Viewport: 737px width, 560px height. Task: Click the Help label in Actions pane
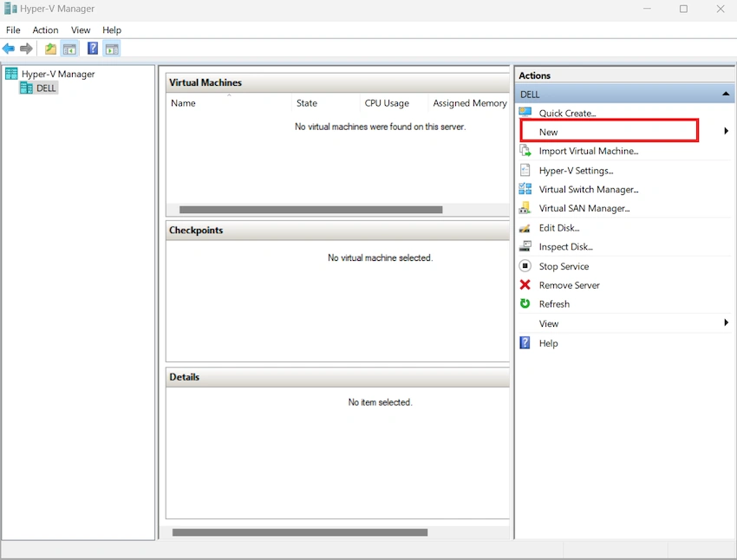pyautogui.click(x=548, y=343)
